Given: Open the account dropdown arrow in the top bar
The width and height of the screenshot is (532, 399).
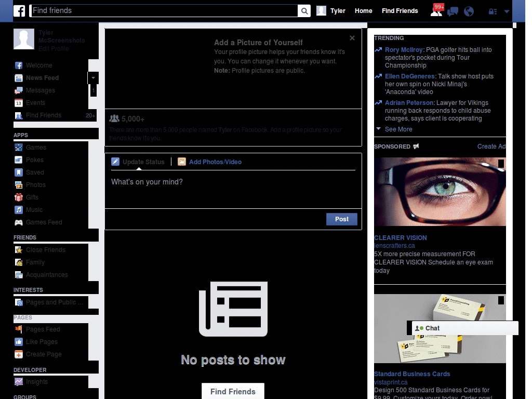Looking at the screenshot, I should coord(507,11).
